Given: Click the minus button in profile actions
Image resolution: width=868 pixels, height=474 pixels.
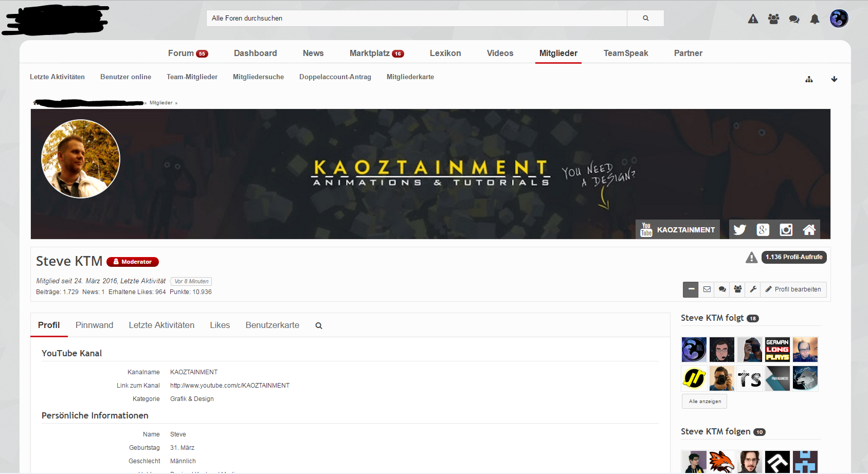Looking at the screenshot, I should [691, 289].
